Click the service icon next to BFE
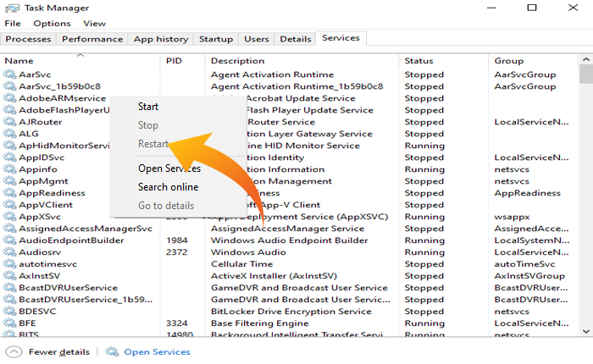 tap(10, 323)
